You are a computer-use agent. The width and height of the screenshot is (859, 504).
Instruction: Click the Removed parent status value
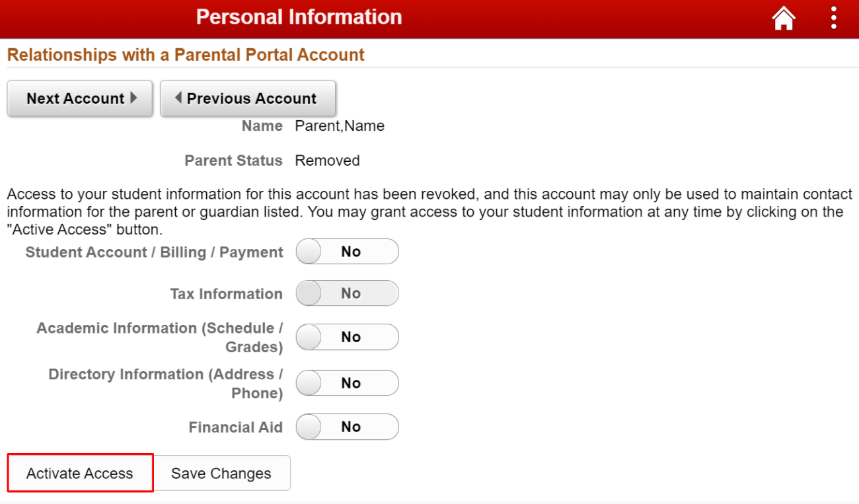point(327,161)
